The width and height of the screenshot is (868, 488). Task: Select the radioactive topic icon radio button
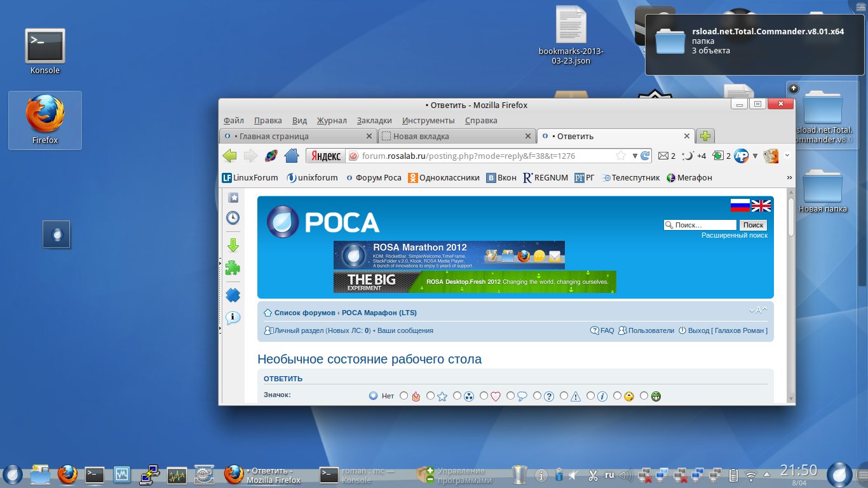tap(457, 396)
